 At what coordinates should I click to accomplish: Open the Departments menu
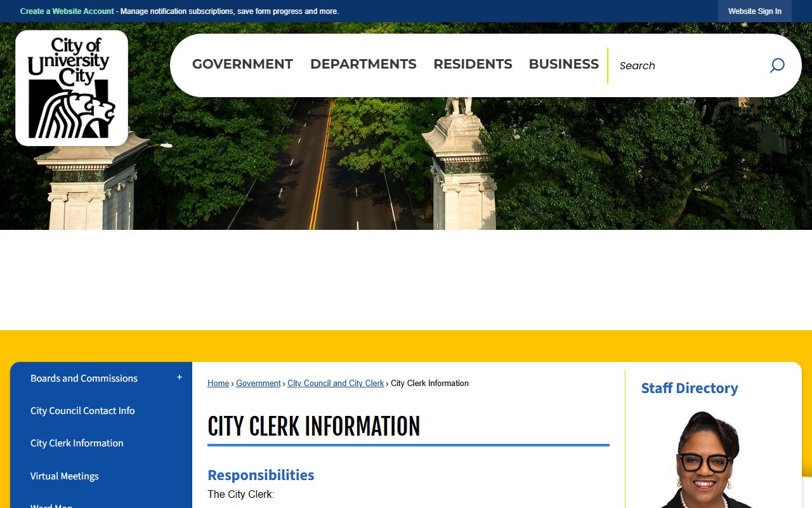(363, 64)
